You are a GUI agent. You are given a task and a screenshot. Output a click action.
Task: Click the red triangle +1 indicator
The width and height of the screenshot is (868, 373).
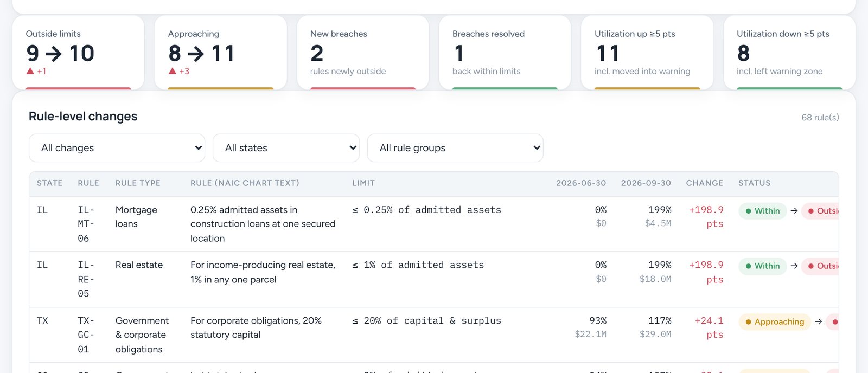tap(36, 71)
